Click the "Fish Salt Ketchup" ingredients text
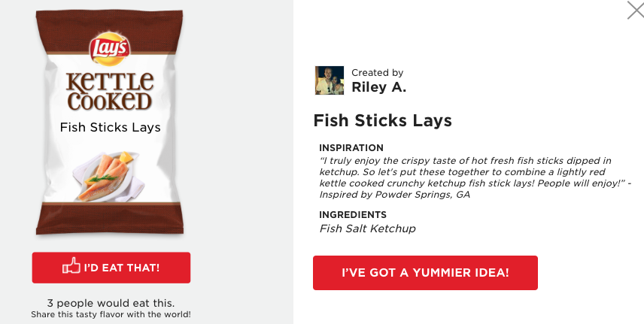The height and width of the screenshot is (324, 644). pos(367,229)
